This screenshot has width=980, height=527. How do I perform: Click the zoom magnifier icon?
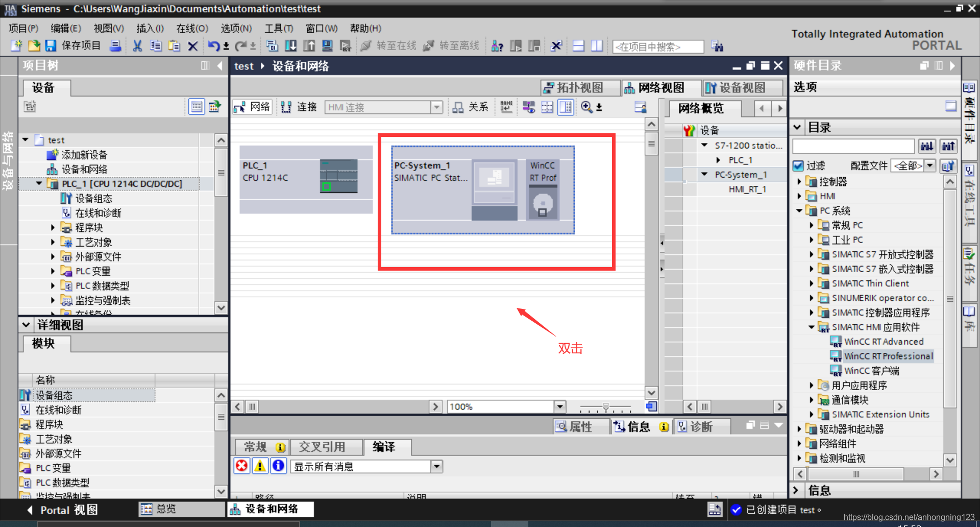[587, 107]
